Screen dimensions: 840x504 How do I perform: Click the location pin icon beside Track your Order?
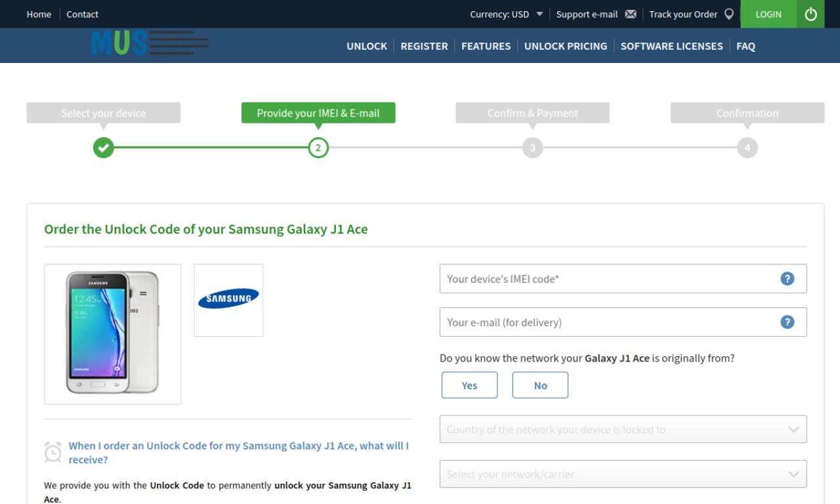pos(729,14)
